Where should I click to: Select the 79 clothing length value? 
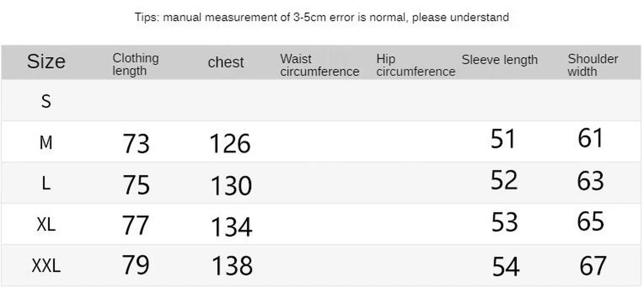[136, 265]
